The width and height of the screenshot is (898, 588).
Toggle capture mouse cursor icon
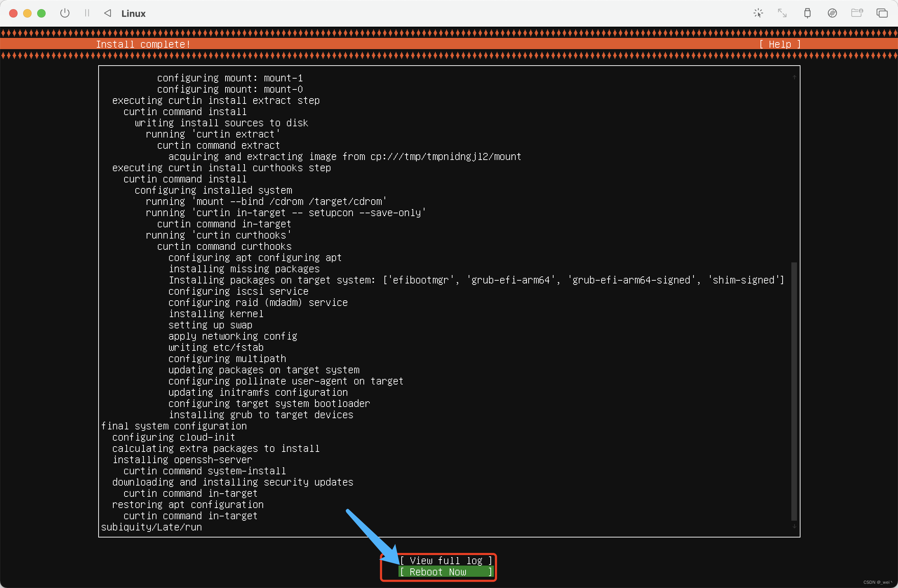click(758, 13)
